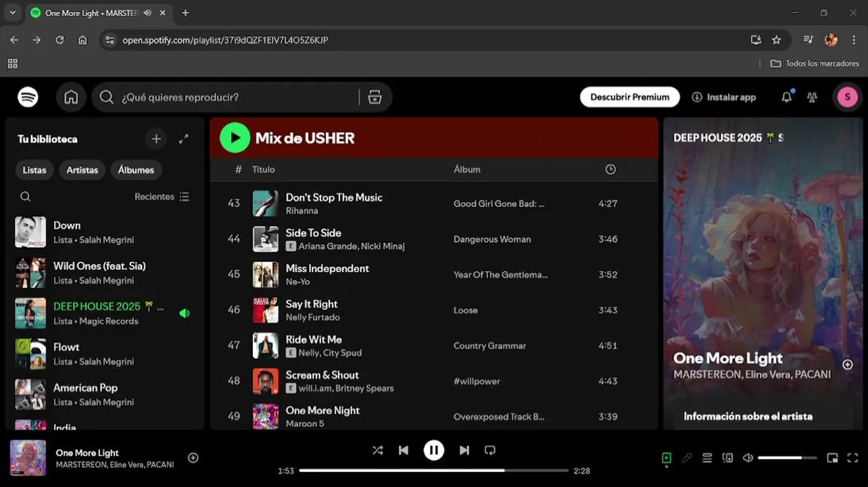Select track Side To Side
Viewport: 868px width, 487px height.
click(434, 239)
